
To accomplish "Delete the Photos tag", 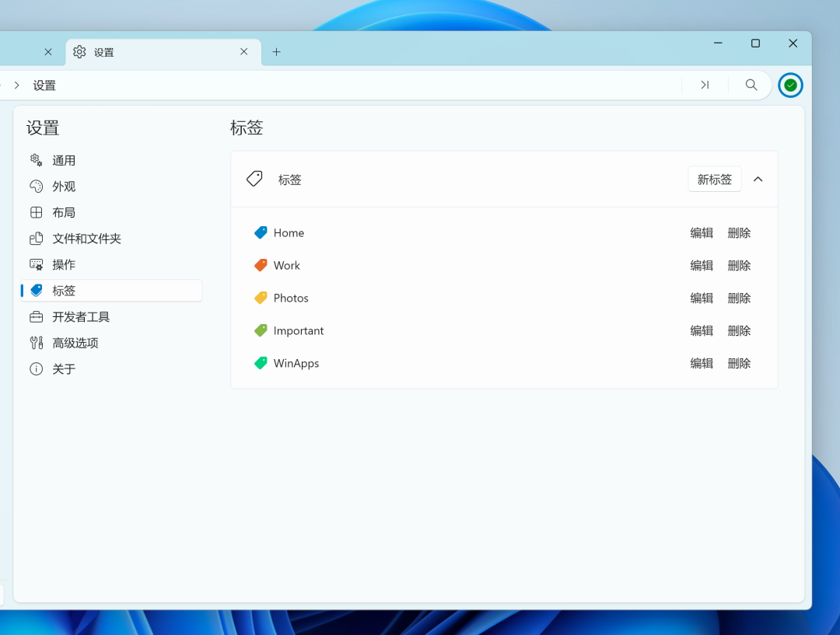I will pos(740,298).
